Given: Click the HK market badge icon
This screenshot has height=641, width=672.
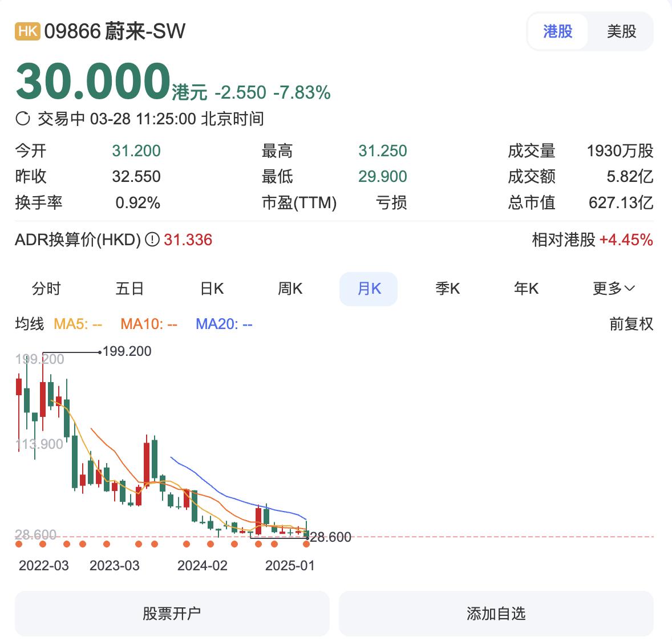Looking at the screenshot, I should (x=27, y=31).
